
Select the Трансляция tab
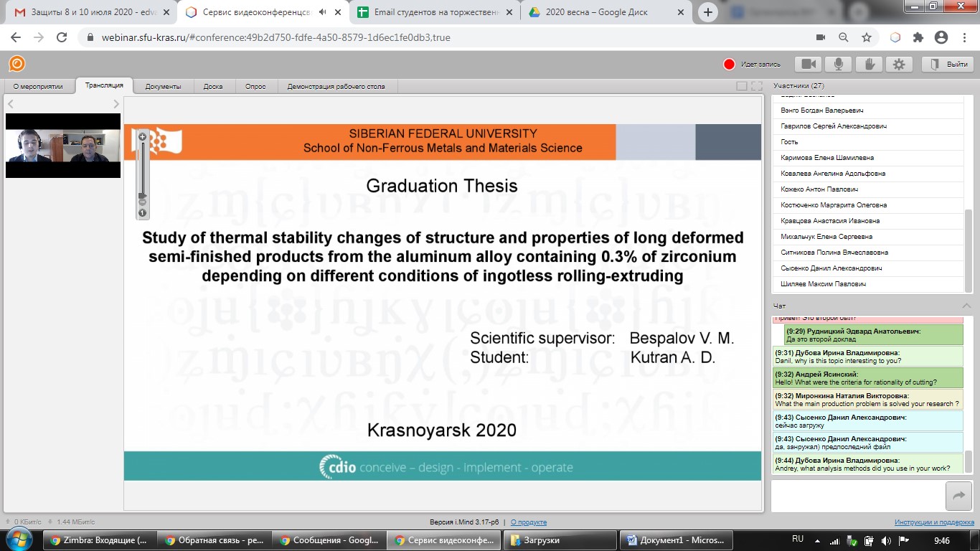(x=104, y=85)
